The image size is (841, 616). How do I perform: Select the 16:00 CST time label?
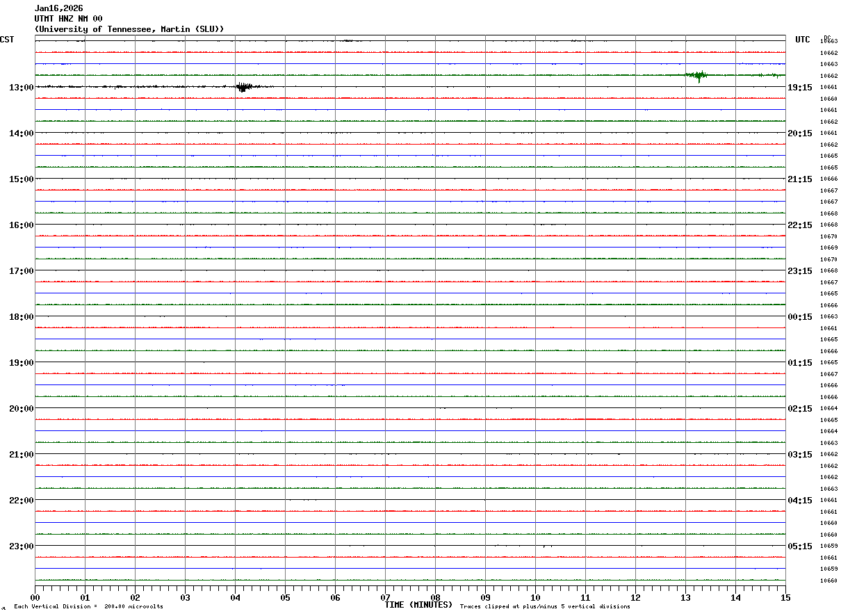click(22, 225)
